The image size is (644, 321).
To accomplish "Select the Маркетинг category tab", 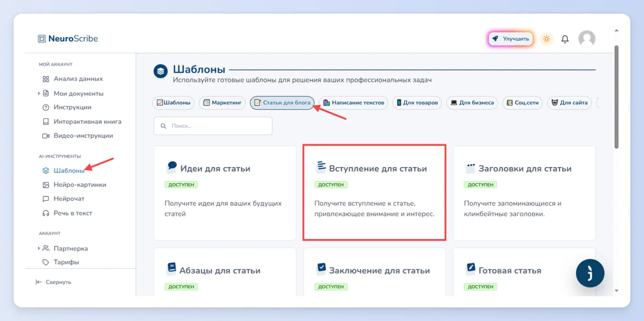I will [223, 103].
